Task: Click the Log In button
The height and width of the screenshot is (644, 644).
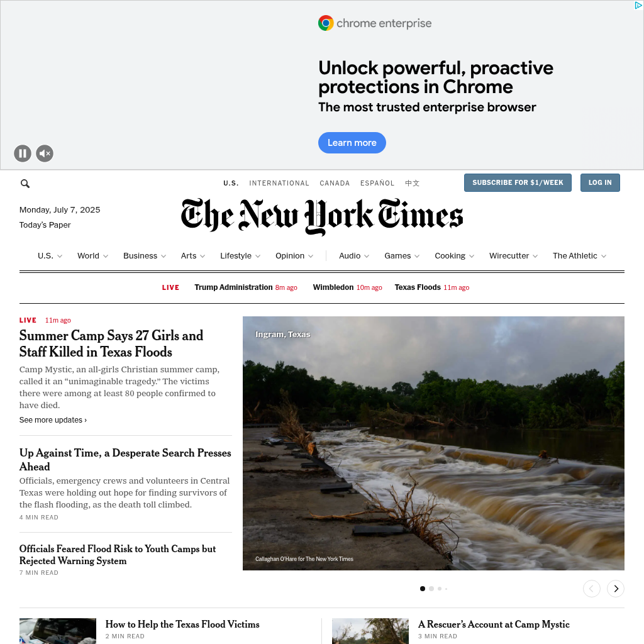Action: [600, 183]
